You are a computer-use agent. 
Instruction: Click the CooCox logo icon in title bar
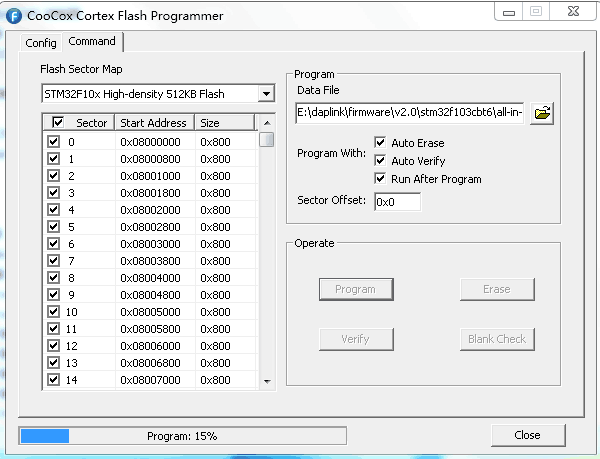coord(14,16)
